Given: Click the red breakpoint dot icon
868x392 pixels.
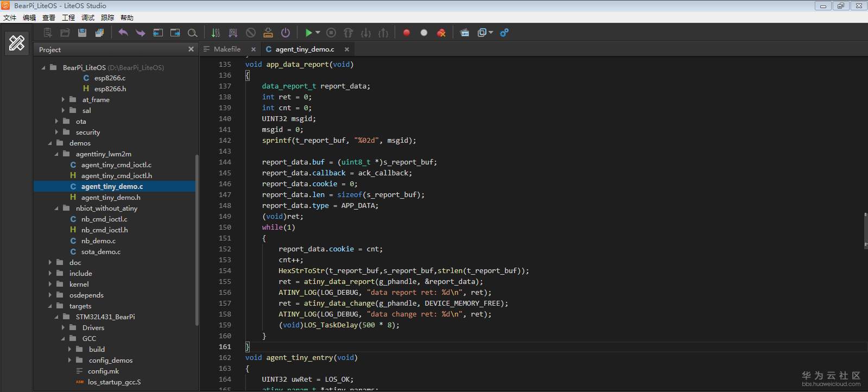Looking at the screenshot, I should [x=406, y=33].
